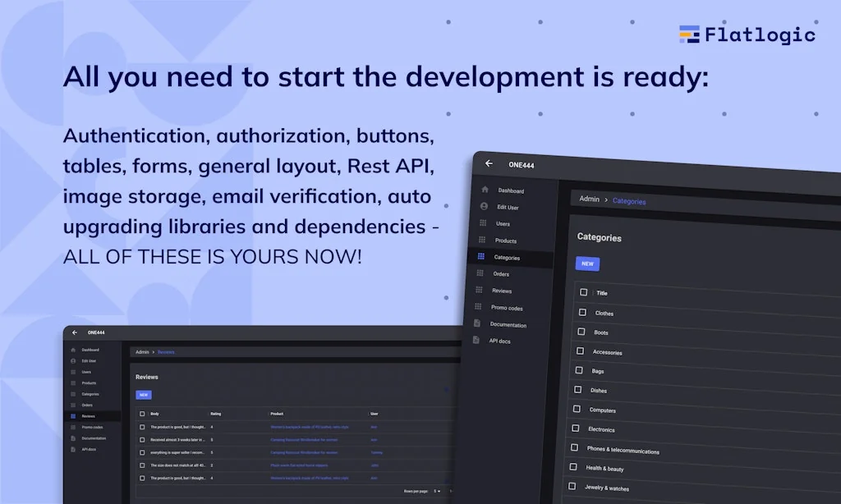Open the Rows per page dropdown
Screen dimensions: 841x504
(438, 491)
